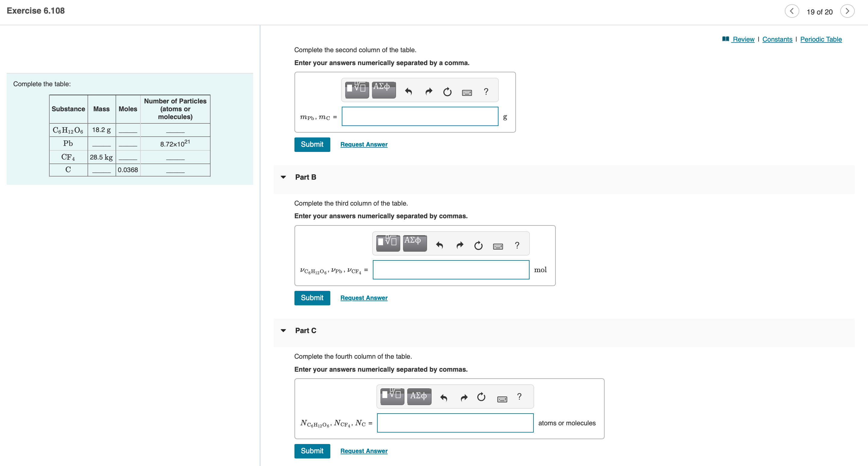Open the Periodic Table link
This screenshot has height=466, width=868.
point(821,39)
